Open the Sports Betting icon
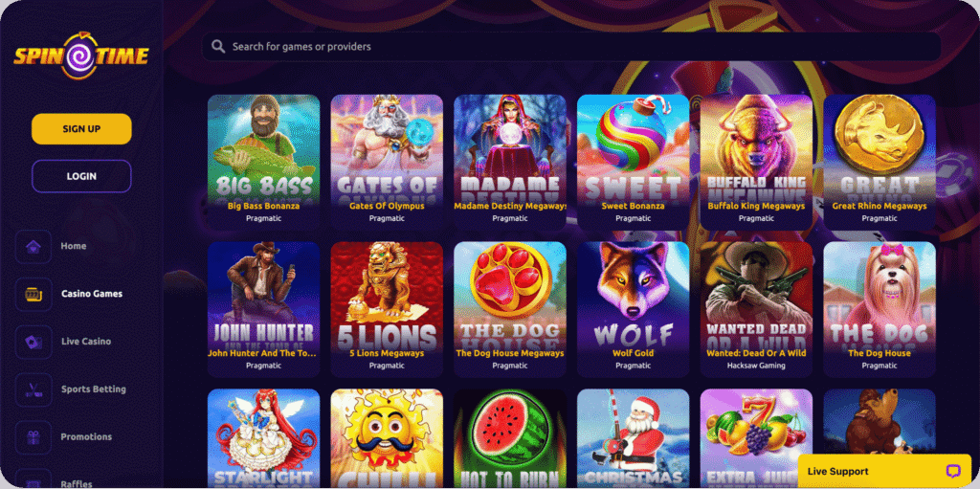 [33, 389]
